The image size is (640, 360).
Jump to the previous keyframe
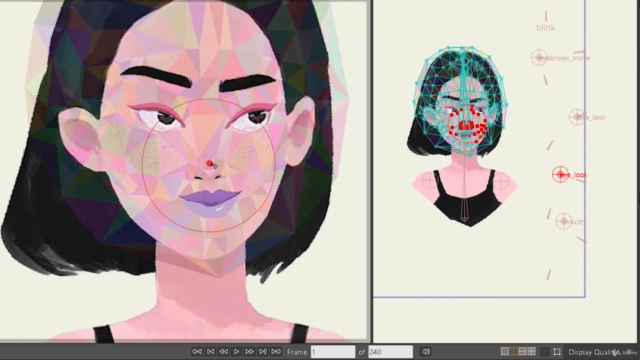pos(210,351)
